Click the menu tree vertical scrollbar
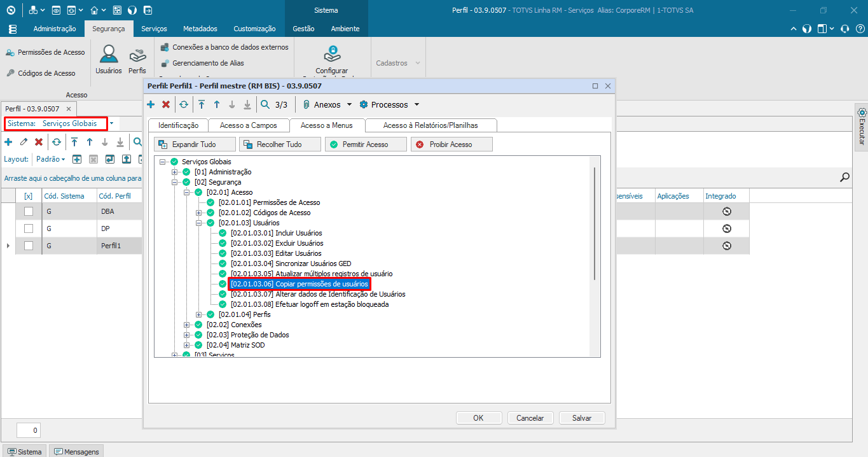This screenshot has width=868, height=457. click(595, 223)
